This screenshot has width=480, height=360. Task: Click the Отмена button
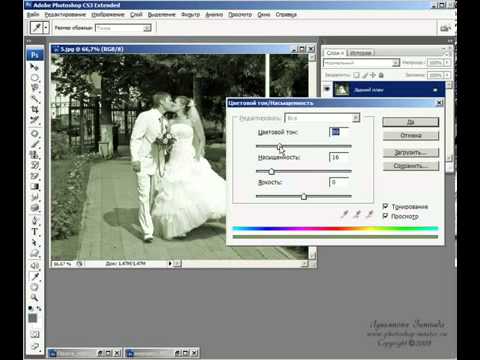pos(411,135)
